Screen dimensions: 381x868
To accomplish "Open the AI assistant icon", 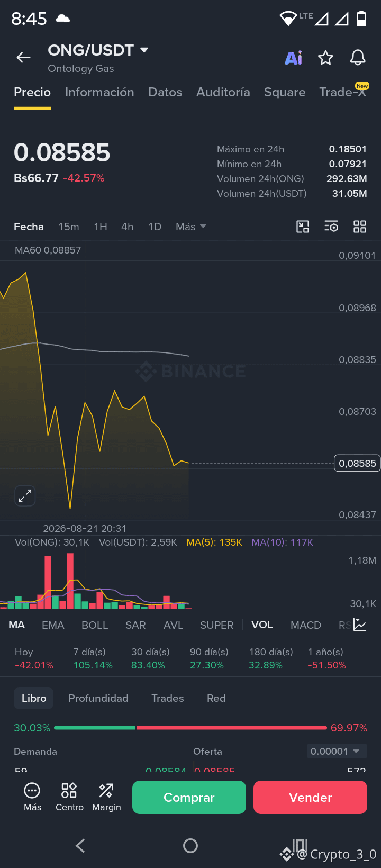I will coord(294,58).
